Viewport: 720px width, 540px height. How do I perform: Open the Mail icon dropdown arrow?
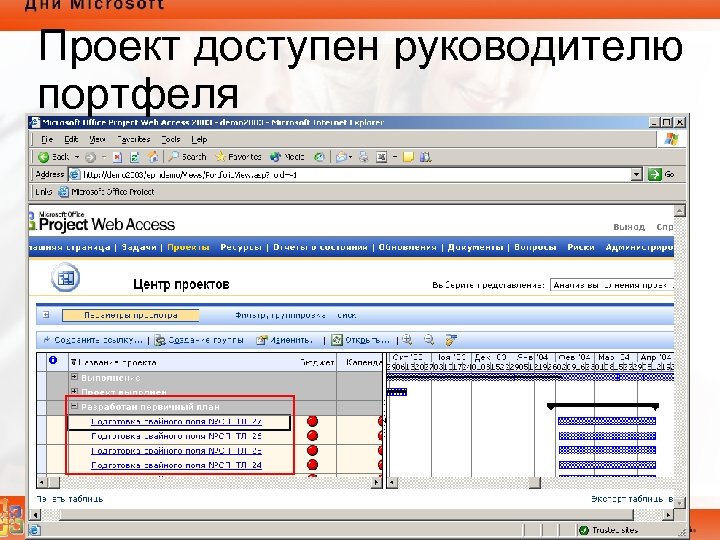pyautogui.click(x=351, y=157)
